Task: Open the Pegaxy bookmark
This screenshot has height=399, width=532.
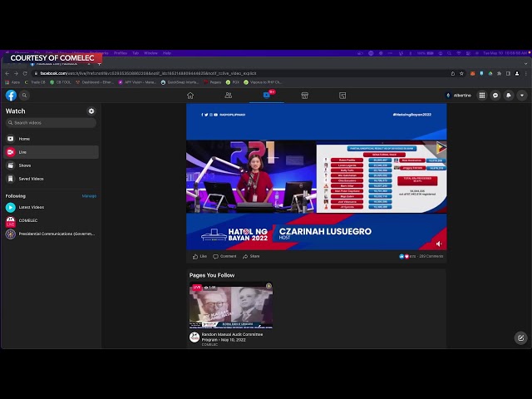Action: pyautogui.click(x=213, y=82)
